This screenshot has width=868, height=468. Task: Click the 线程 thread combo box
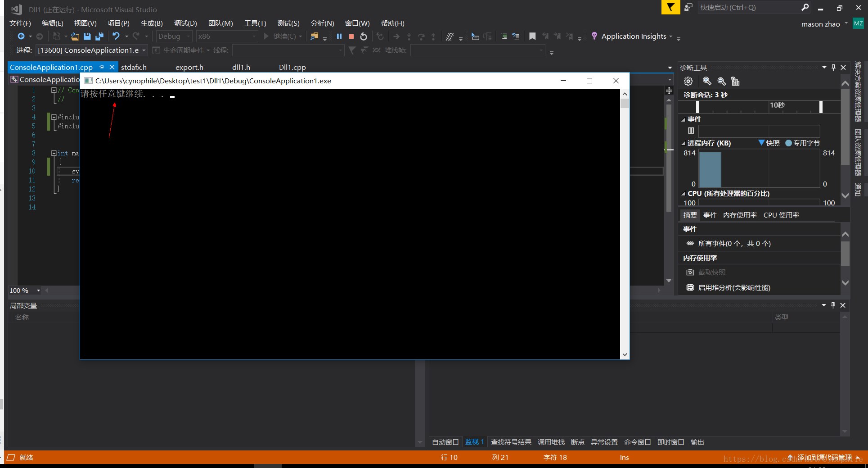pyautogui.click(x=288, y=50)
